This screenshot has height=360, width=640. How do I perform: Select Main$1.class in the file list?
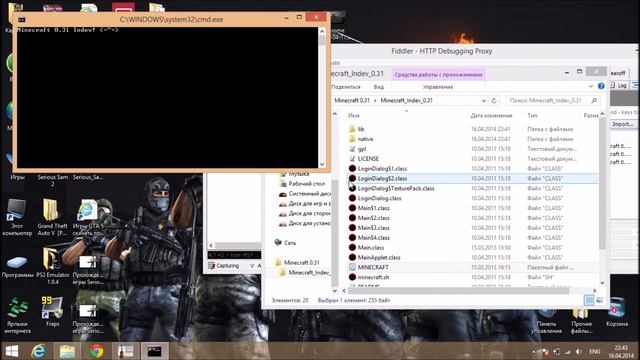click(x=373, y=208)
